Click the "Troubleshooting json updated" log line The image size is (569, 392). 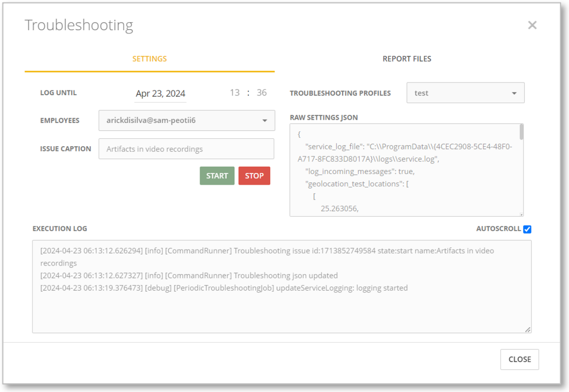pos(189,276)
